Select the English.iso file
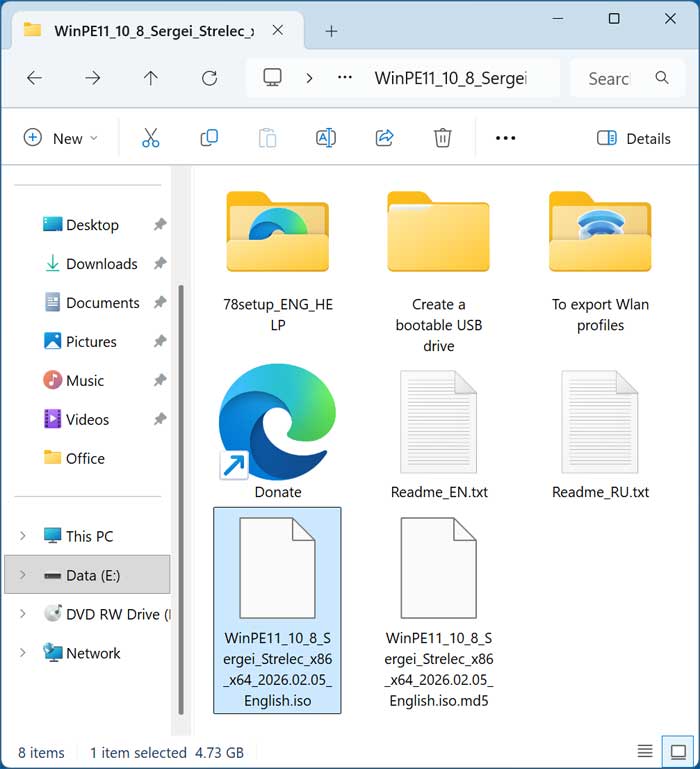The width and height of the screenshot is (700, 769). 277,610
